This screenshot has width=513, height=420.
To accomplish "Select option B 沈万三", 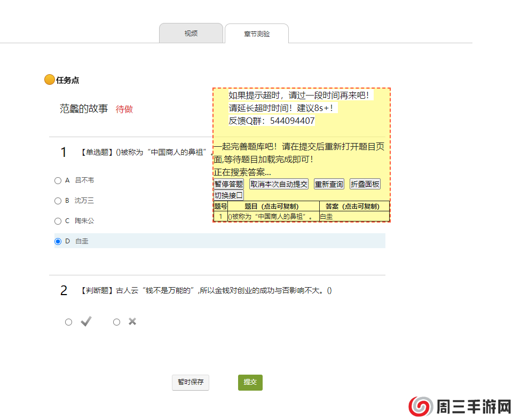I will [x=58, y=201].
